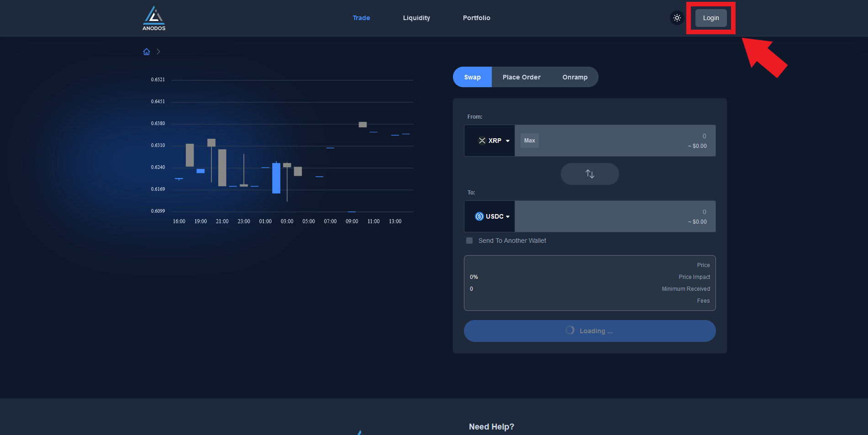The width and height of the screenshot is (868, 435).
Task: Expand the USDC token dropdown
Action: pos(507,216)
